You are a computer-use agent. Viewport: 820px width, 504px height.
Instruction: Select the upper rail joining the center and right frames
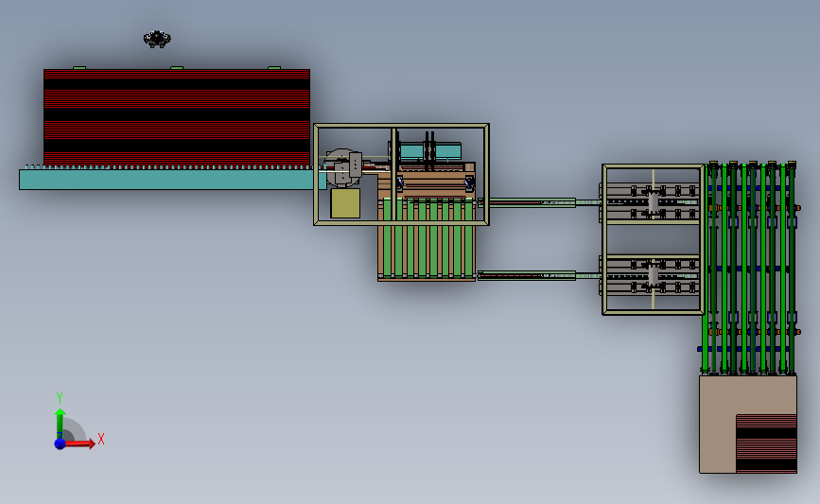(540, 202)
